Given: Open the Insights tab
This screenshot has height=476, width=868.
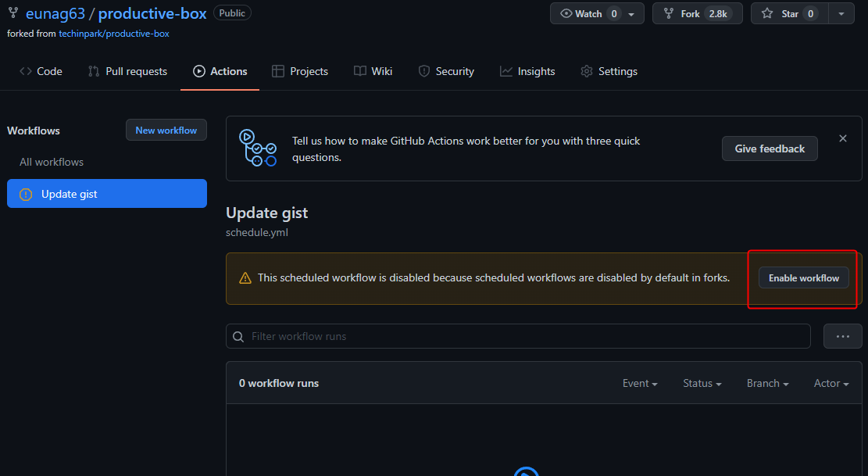Looking at the screenshot, I should point(527,71).
